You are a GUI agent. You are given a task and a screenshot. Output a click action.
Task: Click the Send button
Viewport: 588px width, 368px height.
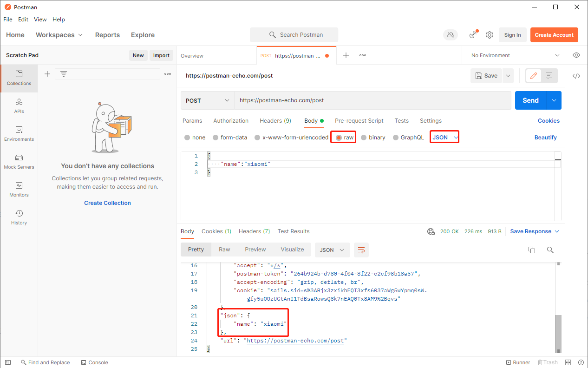tap(531, 100)
